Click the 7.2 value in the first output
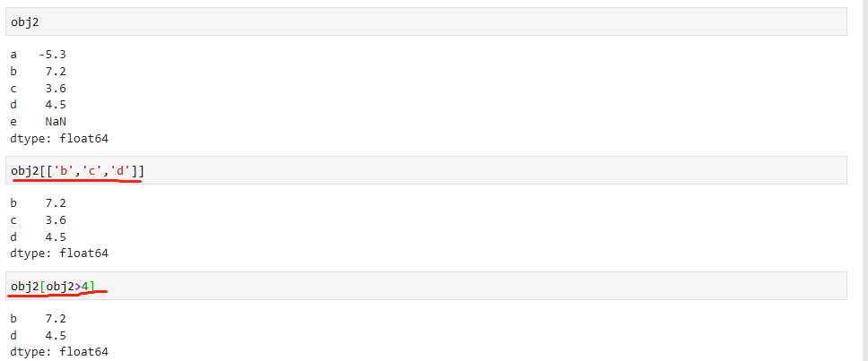This screenshot has height=361, width=868. 56,72
